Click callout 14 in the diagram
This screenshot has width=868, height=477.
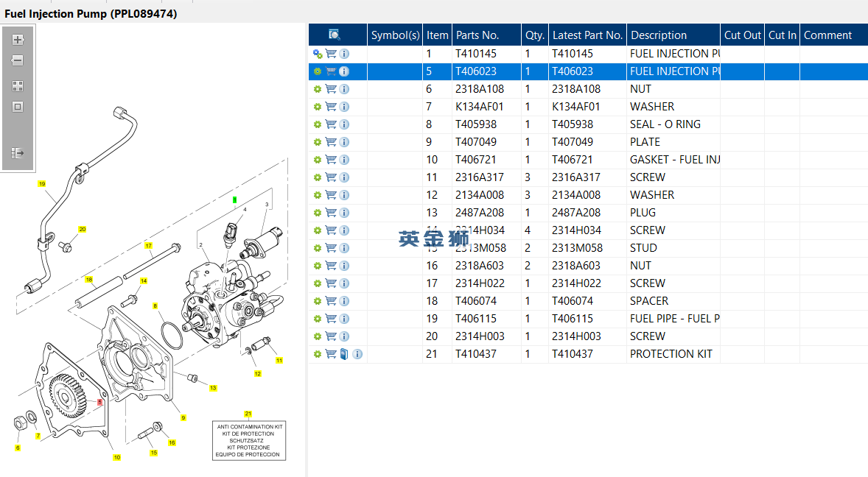(144, 280)
